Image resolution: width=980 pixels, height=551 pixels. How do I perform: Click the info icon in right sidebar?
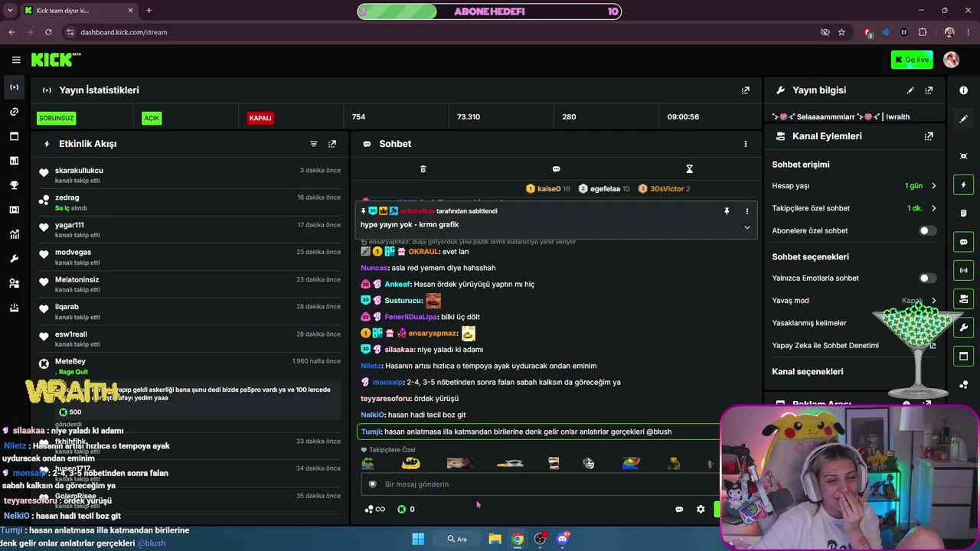pos(963,90)
